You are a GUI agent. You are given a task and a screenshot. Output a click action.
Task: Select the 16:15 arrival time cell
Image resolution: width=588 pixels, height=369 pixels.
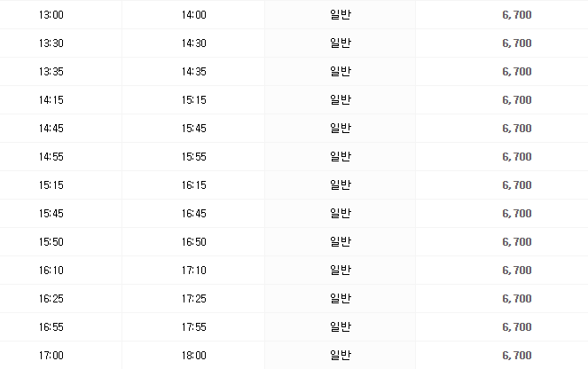coord(193,185)
